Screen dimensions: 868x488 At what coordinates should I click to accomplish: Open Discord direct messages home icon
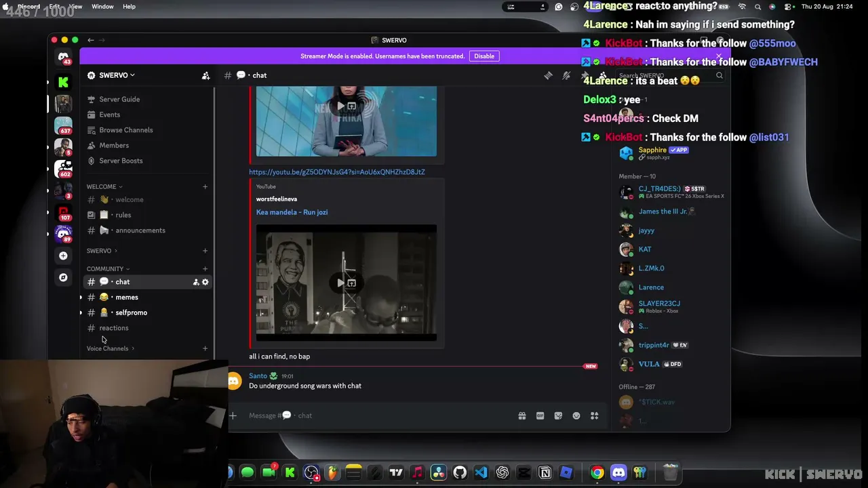[63, 58]
